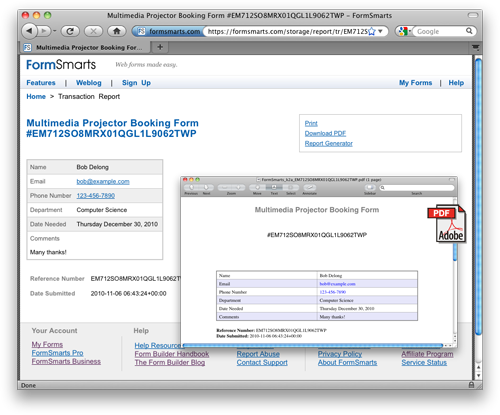
Task: Click the Contact Support link
Action: tap(262, 362)
